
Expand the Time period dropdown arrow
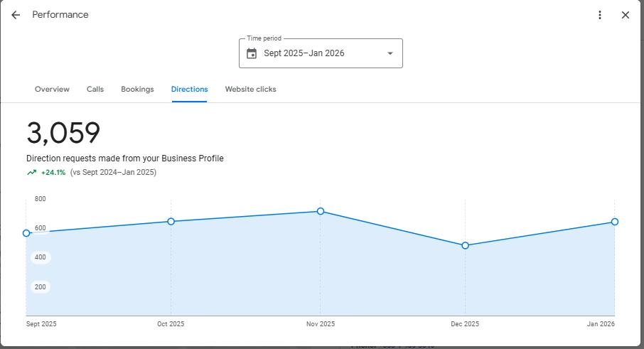point(390,53)
